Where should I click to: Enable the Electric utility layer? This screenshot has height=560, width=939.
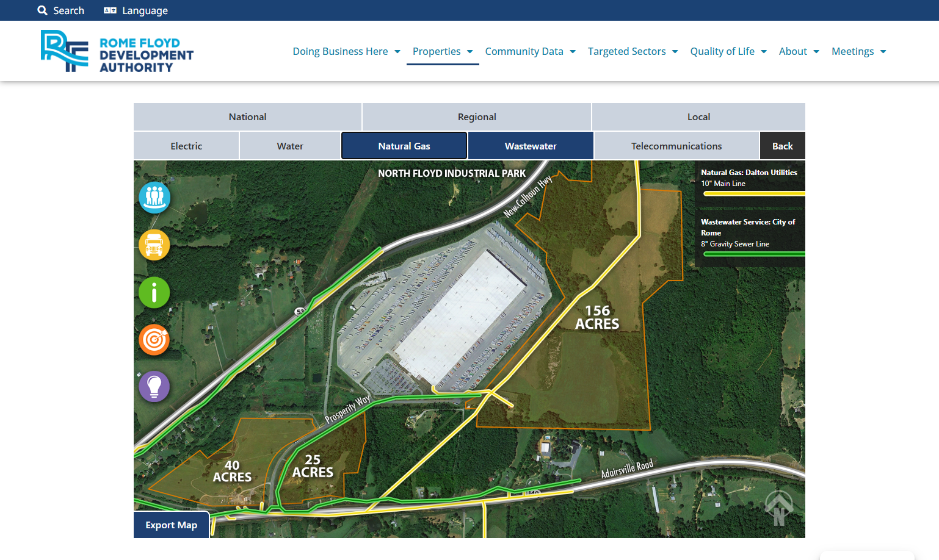pyautogui.click(x=186, y=146)
